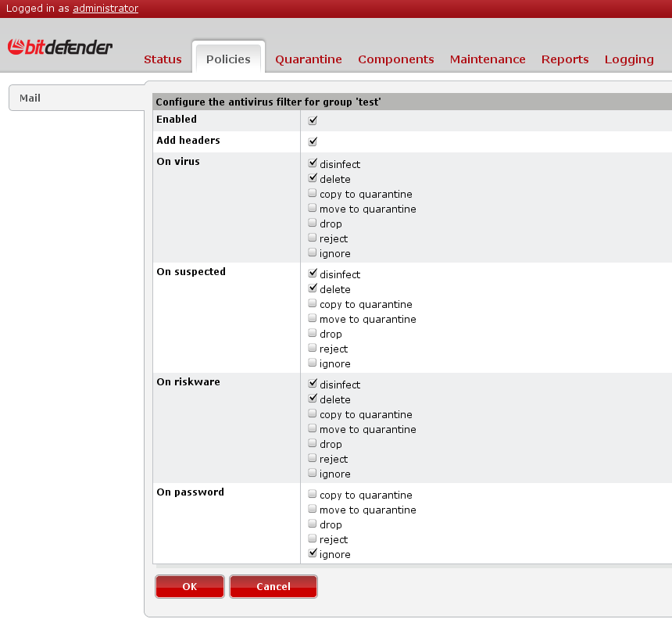Open the Maintenance tab
The image size is (672, 619).
click(488, 59)
